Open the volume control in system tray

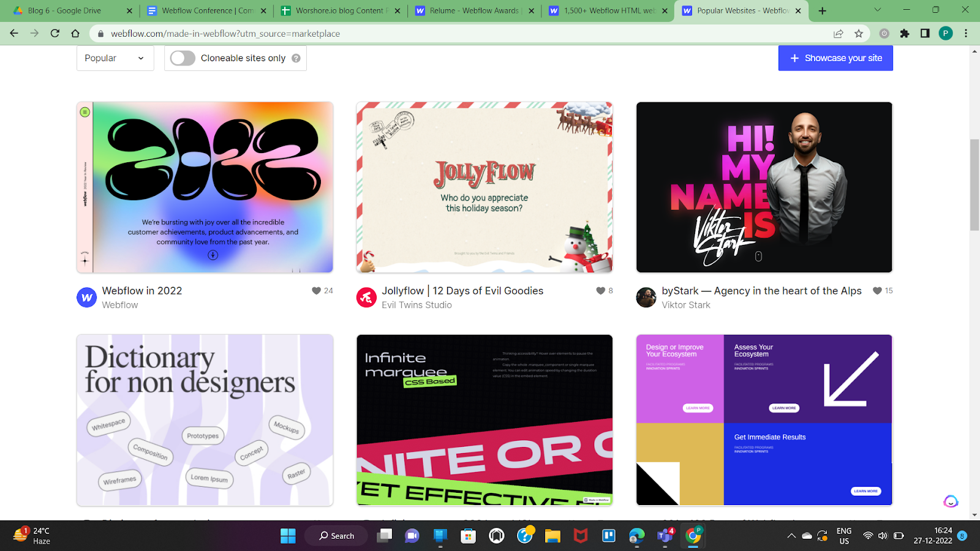click(x=883, y=536)
